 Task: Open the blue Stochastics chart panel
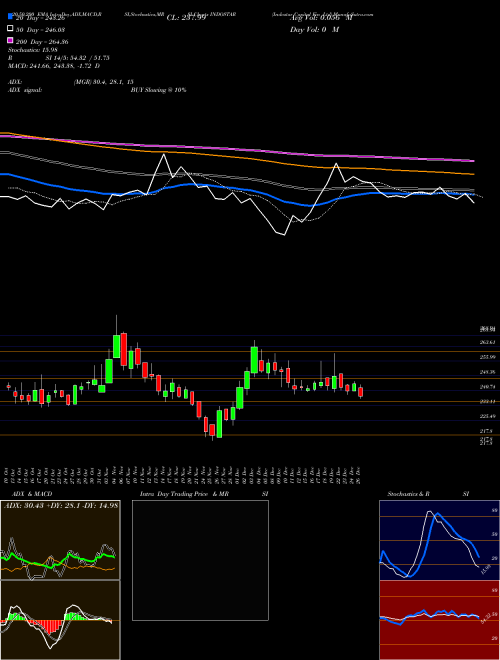[439, 540]
